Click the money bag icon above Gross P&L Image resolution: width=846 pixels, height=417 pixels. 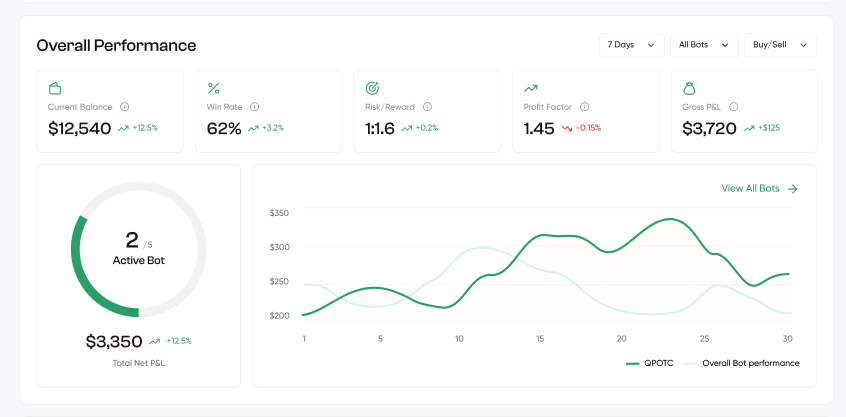[x=689, y=88]
